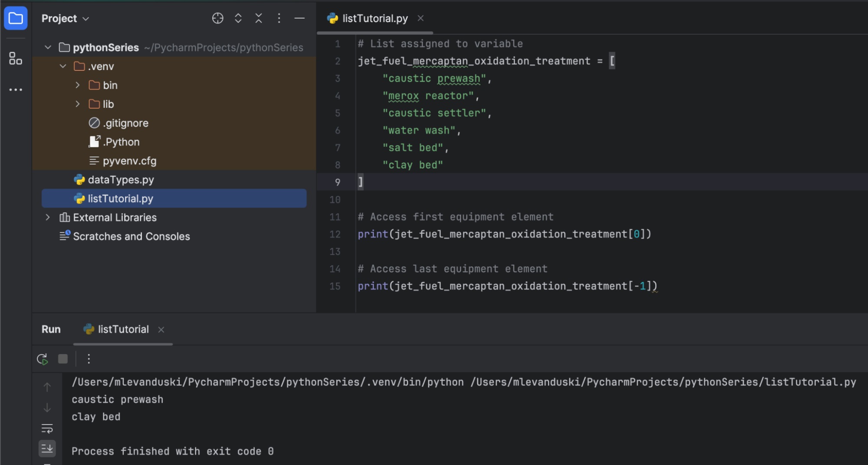Click the "water wash" string in code
Viewport: 868px width, 465px height.
419,130
